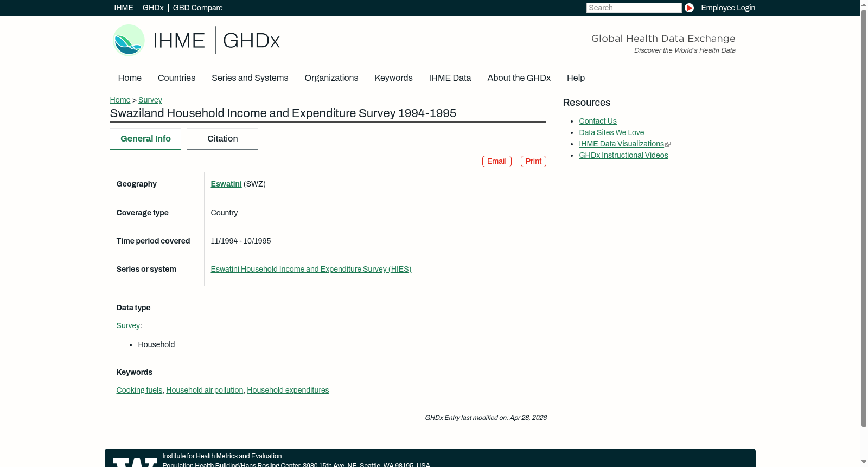Screen dimensions: 868x467
Task: Open IHME Data Visualizations link
Action: coord(622,144)
